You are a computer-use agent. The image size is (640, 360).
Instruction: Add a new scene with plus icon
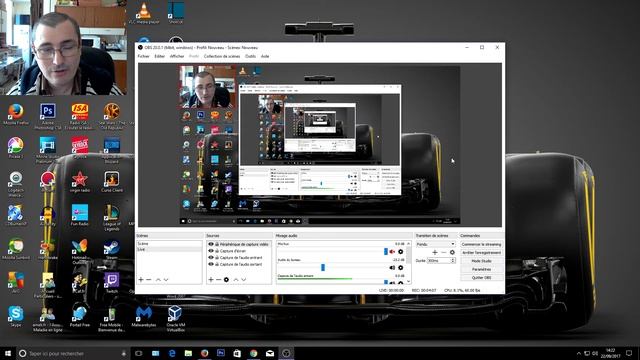coord(141,280)
